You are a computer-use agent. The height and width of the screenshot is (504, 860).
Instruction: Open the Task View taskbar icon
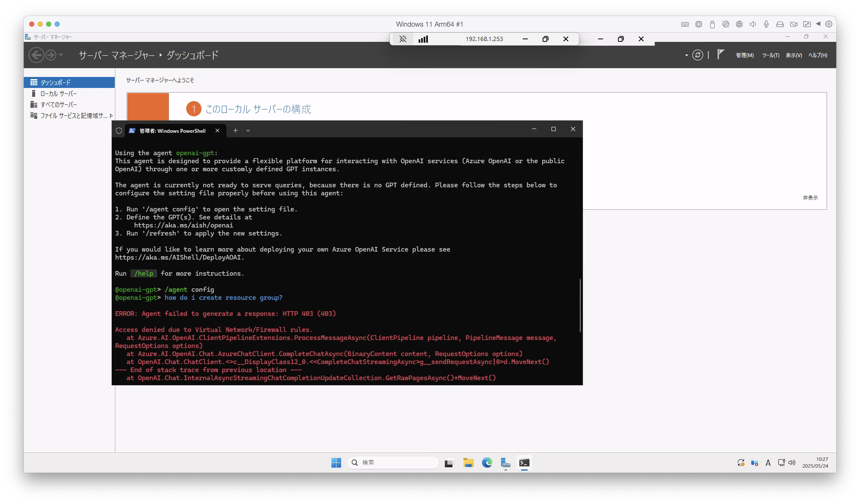coord(449,463)
